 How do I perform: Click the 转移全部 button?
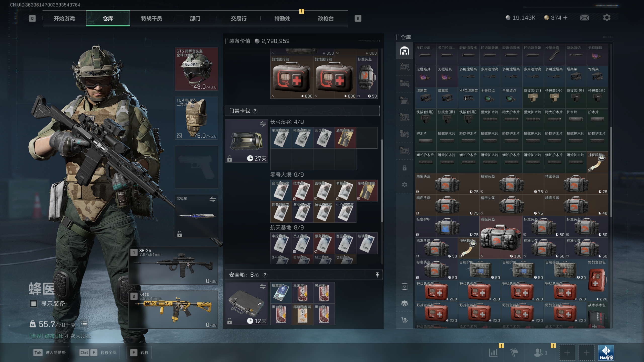click(98, 352)
